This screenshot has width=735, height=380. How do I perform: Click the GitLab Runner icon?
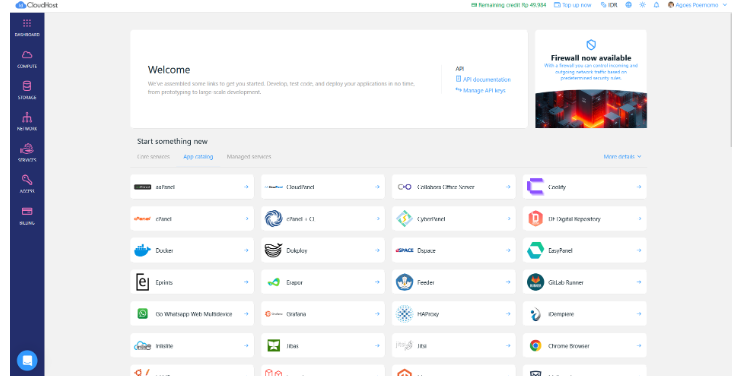pyautogui.click(x=535, y=282)
